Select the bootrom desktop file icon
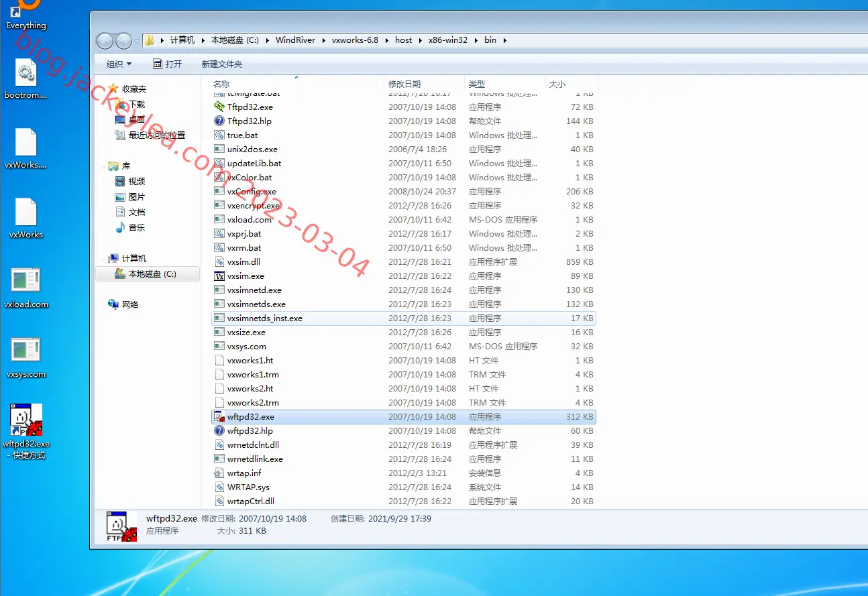The image size is (868, 596). click(25, 72)
